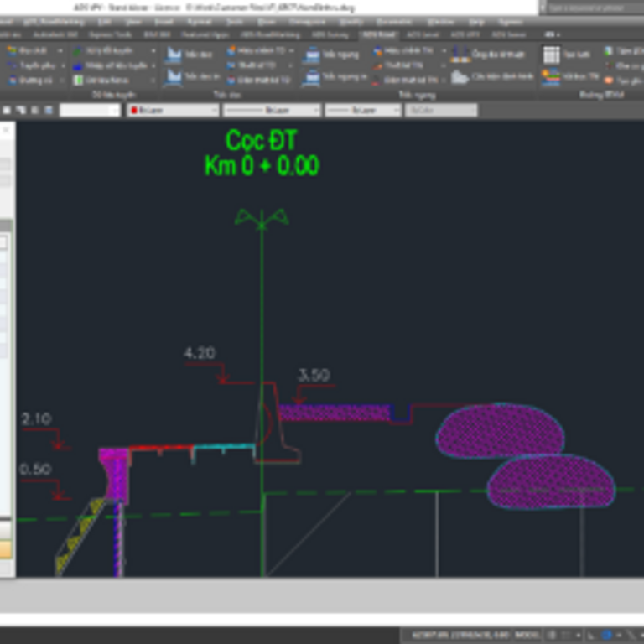Click the Ống địa kỹ thuật icon
This screenshot has width=644, height=644.
pyautogui.click(x=460, y=55)
